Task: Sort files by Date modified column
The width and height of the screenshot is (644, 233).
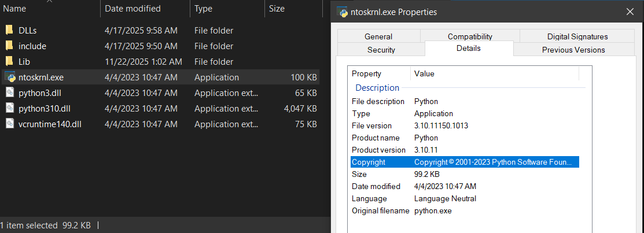Action: pyautogui.click(x=145, y=9)
